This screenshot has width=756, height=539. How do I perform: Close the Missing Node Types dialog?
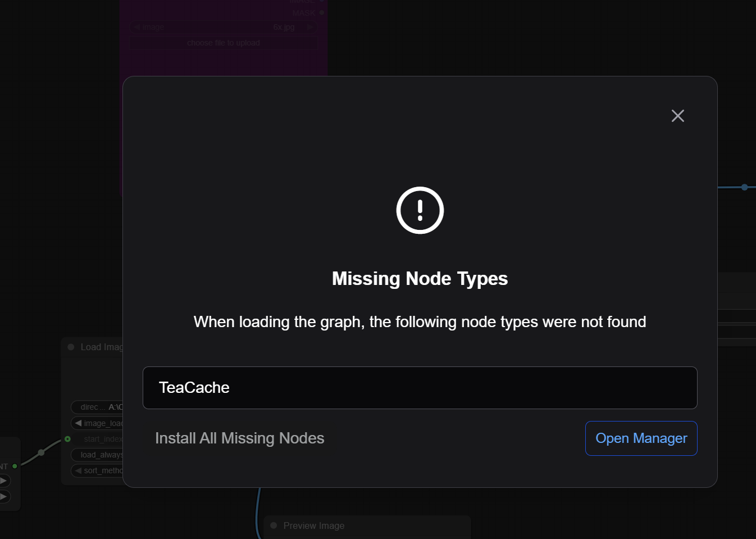click(678, 116)
